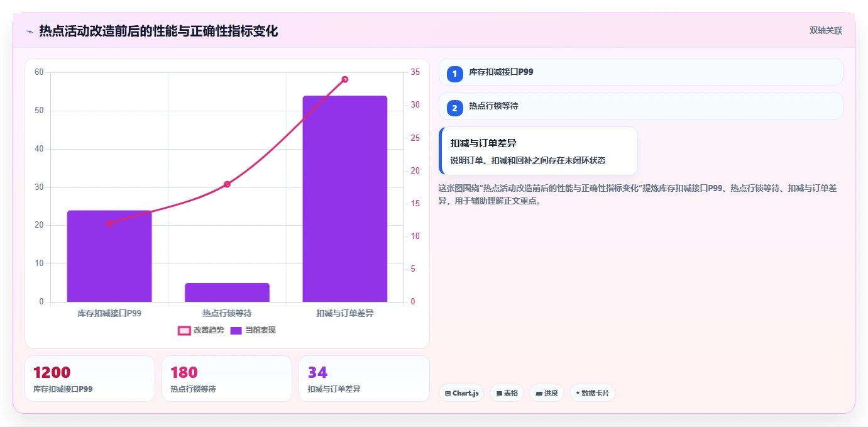
Task: Click the left axis value 60
Action: click(x=39, y=72)
